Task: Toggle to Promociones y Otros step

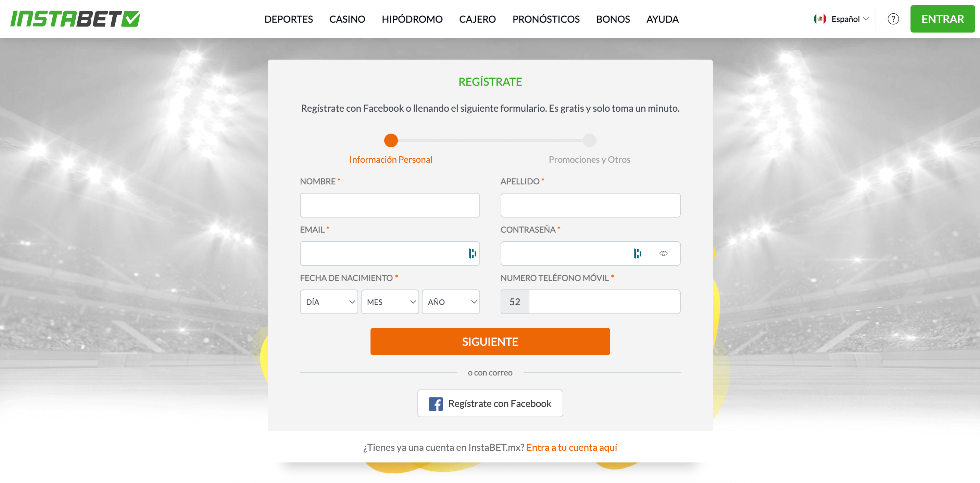Action: (x=589, y=139)
